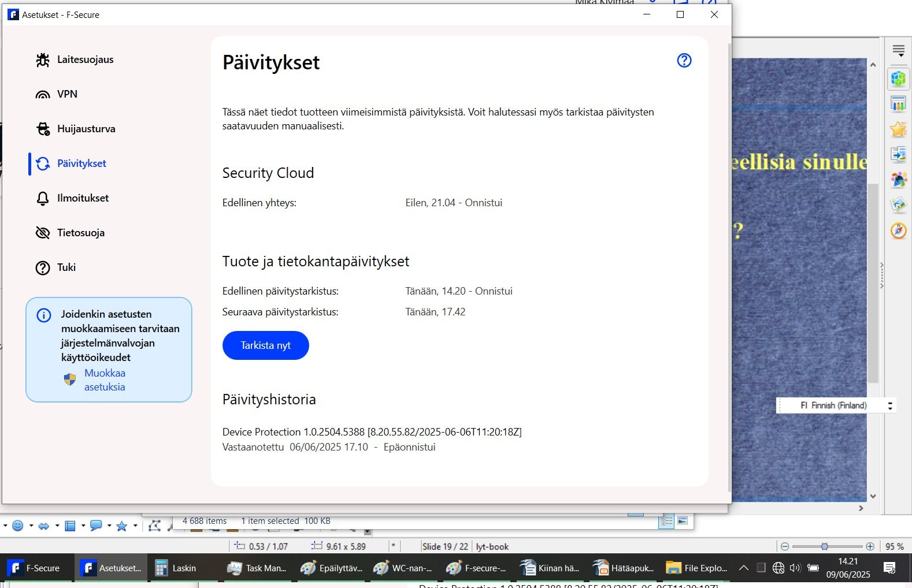Click the document modified asterisk indicator
The height and width of the screenshot is (588, 912).
(x=393, y=546)
